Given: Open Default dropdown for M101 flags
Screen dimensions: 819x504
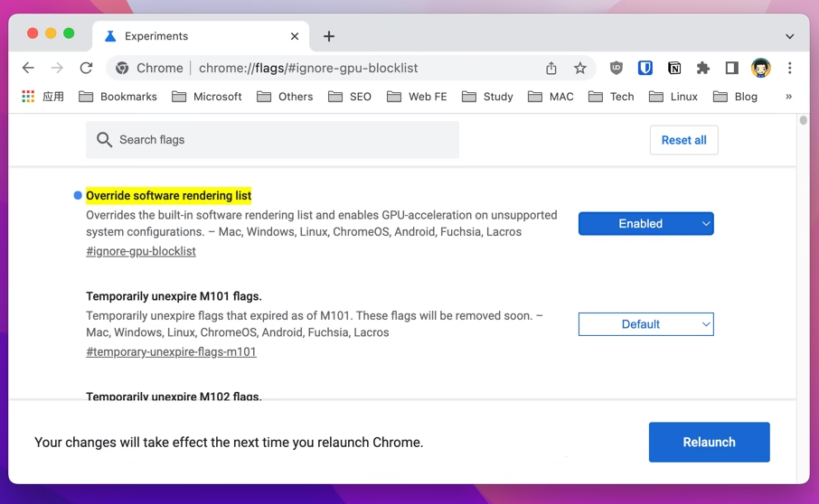Looking at the screenshot, I should point(645,324).
